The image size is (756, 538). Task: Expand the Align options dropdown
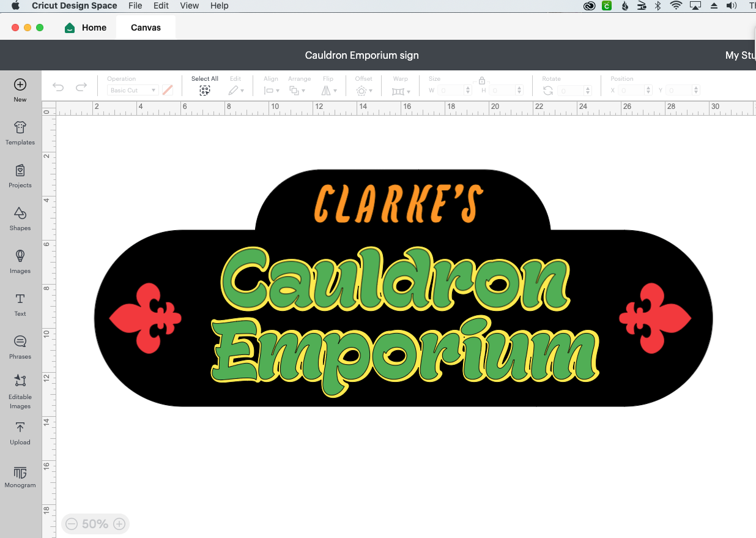click(271, 90)
